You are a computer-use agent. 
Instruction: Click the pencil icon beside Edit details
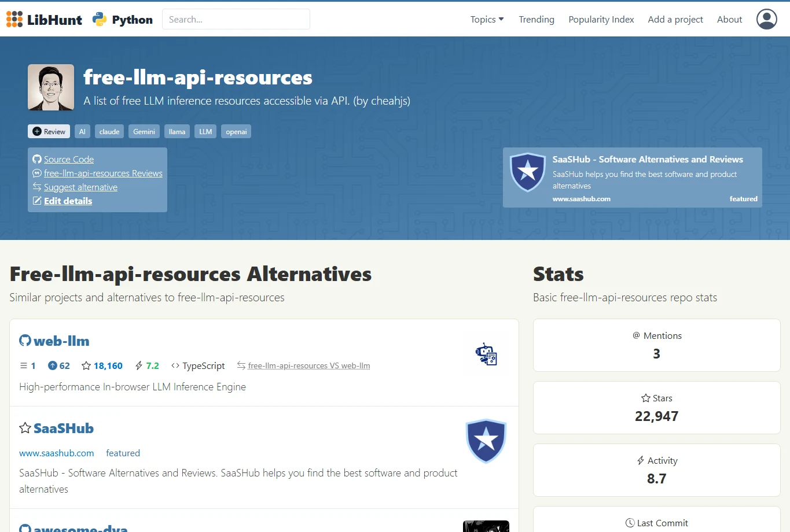(x=37, y=201)
